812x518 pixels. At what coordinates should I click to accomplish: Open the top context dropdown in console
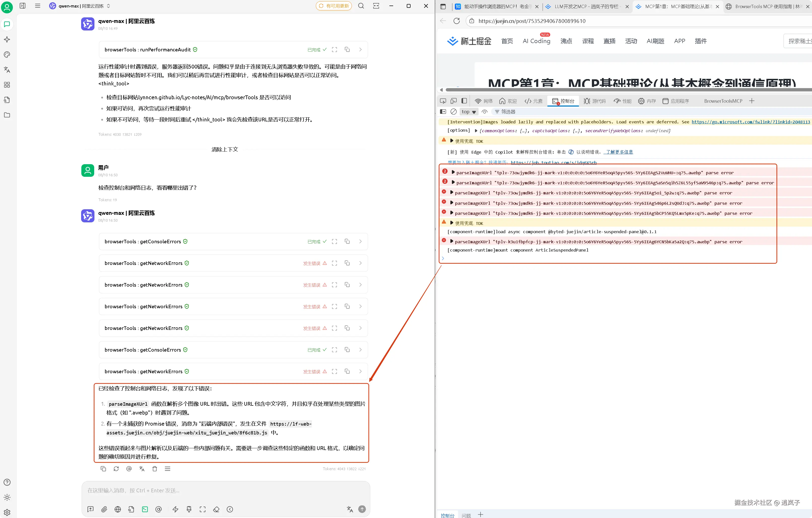point(468,112)
